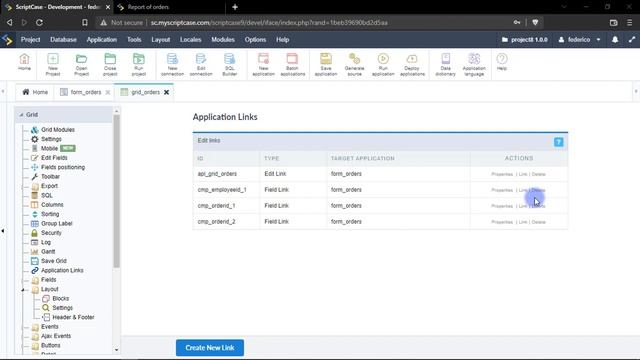
Task: Click the expand fullscreen icon in header
Action: (x=632, y=40)
